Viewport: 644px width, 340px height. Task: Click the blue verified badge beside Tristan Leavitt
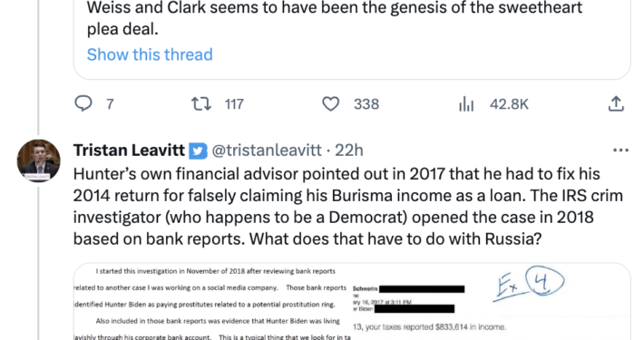[x=198, y=151]
